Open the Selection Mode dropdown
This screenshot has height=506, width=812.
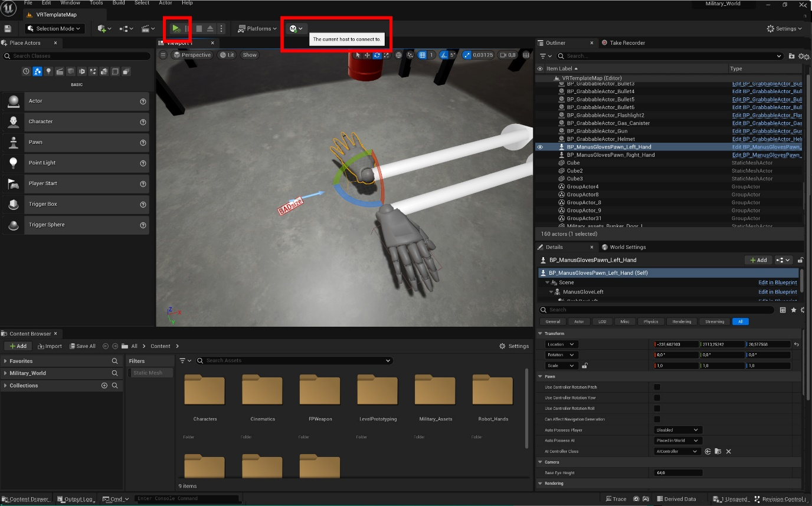[55, 28]
